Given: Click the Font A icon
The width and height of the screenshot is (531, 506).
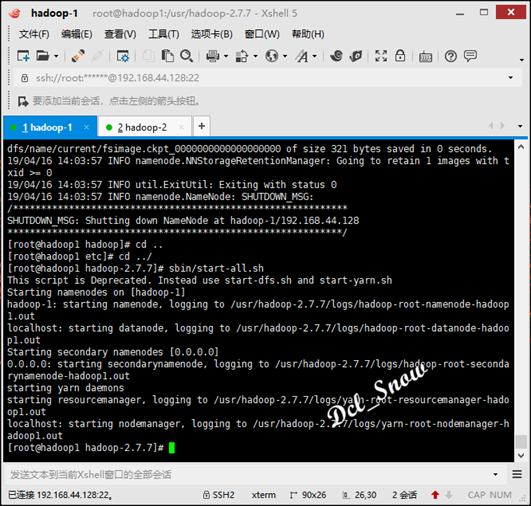Looking at the screenshot, I should pos(302,56).
